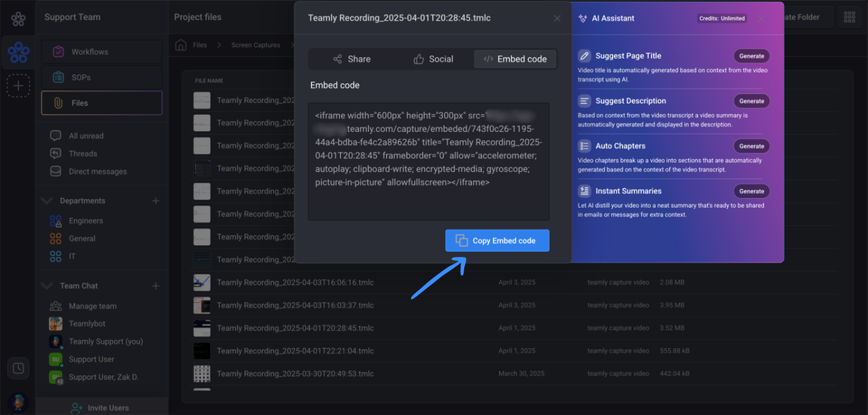Switch to the Share tab
Image resolution: width=868 pixels, height=415 pixels.
(x=351, y=59)
